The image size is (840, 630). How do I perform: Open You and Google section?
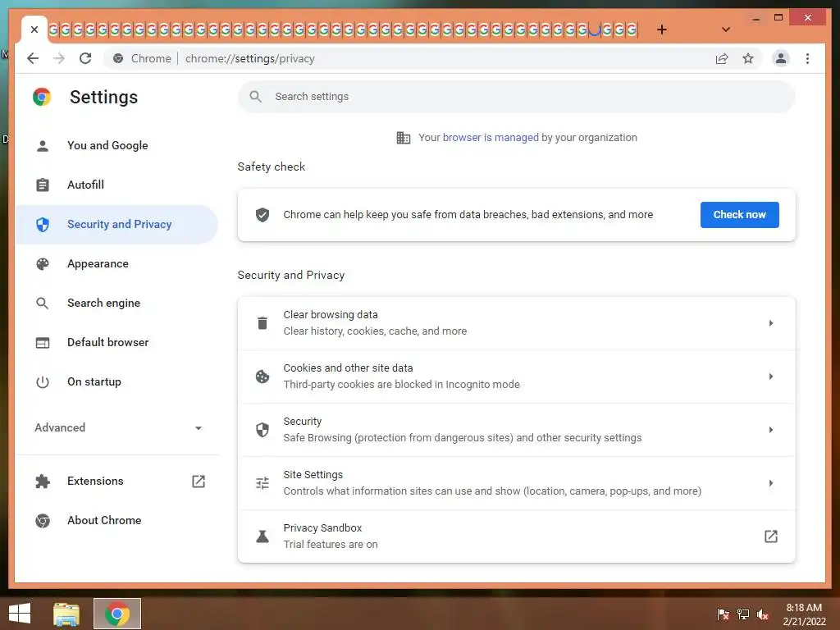tap(116, 145)
